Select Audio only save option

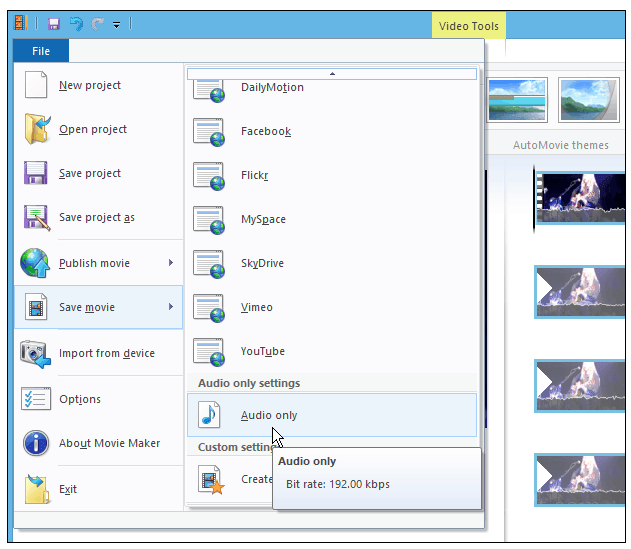pos(332,415)
